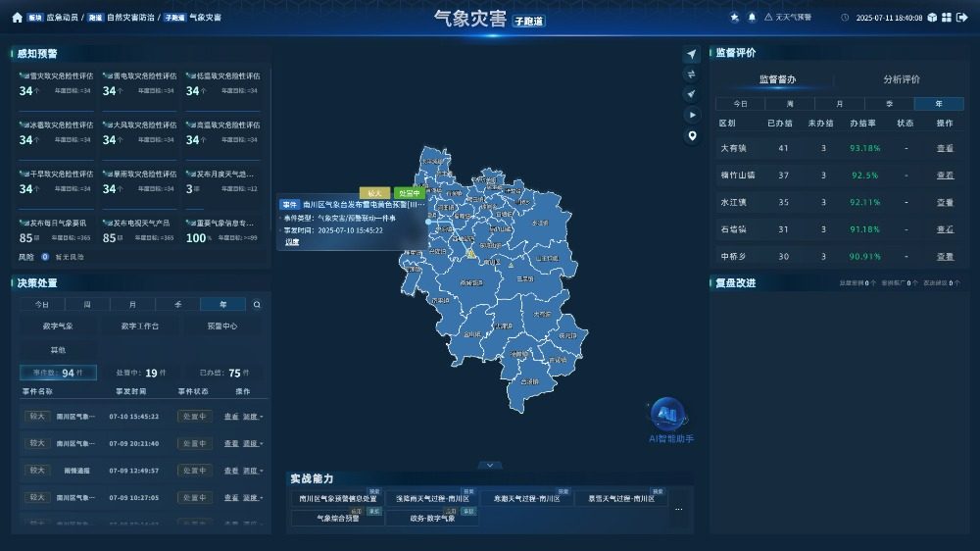Click the logout exit icon
This screenshot has height=551, width=980.
pyautogui.click(x=962, y=18)
